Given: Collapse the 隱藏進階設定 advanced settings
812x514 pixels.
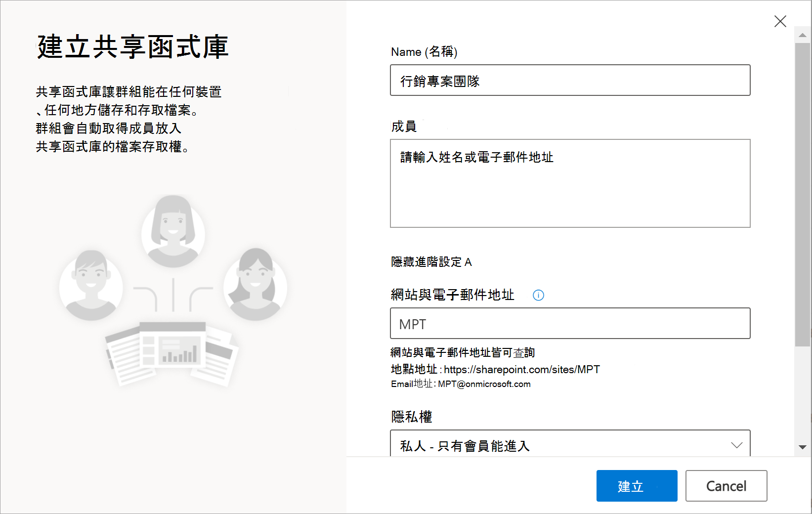Looking at the screenshot, I should pyautogui.click(x=431, y=262).
